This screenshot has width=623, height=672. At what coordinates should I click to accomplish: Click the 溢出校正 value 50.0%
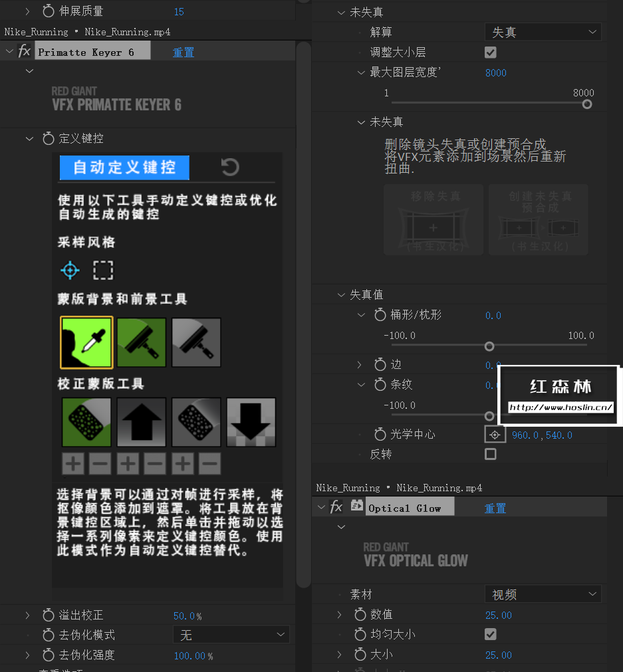click(187, 616)
